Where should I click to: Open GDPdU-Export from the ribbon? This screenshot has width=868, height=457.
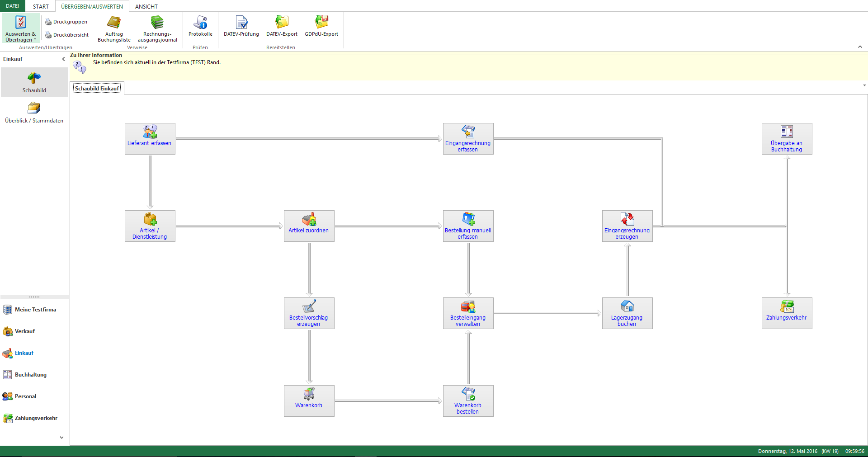[321, 26]
